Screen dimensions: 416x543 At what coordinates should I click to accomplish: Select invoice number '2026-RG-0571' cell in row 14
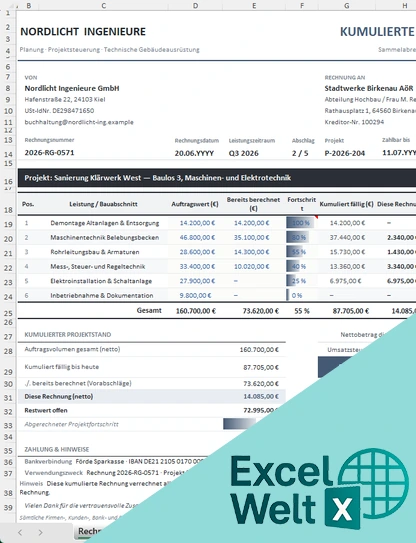(x=49, y=152)
